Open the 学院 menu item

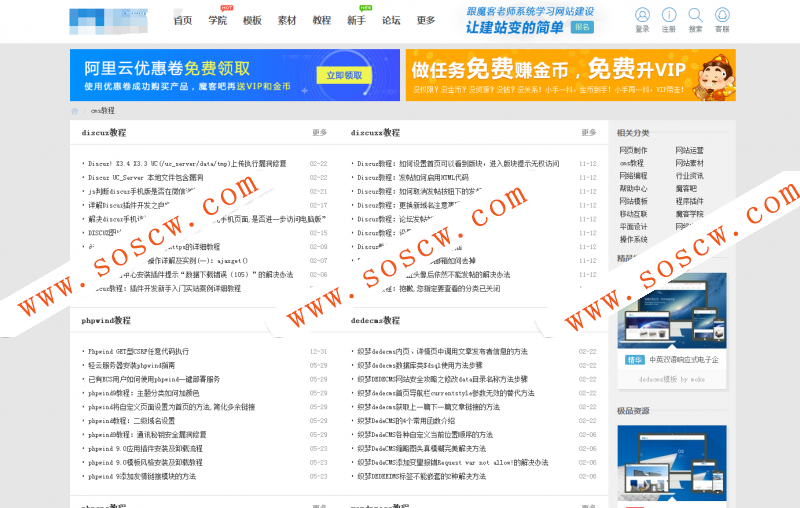click(217, 20)
